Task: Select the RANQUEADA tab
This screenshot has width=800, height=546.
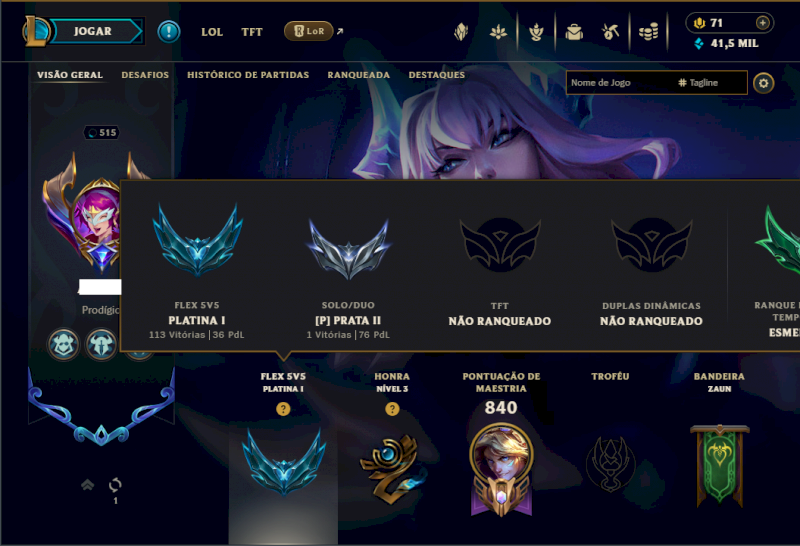Action: coord(358,75)
